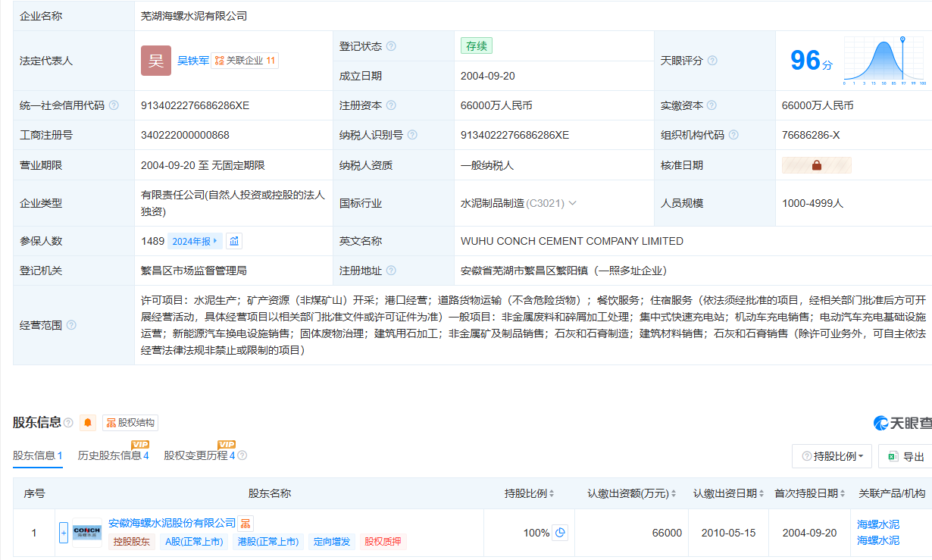
Task: Expand shareholder row with the plus button
Action: [x=64, y=533]
